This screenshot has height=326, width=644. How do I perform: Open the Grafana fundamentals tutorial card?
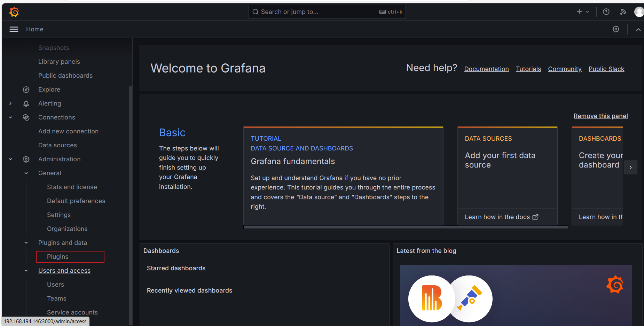pyautogui.click(x=343, y=176)
